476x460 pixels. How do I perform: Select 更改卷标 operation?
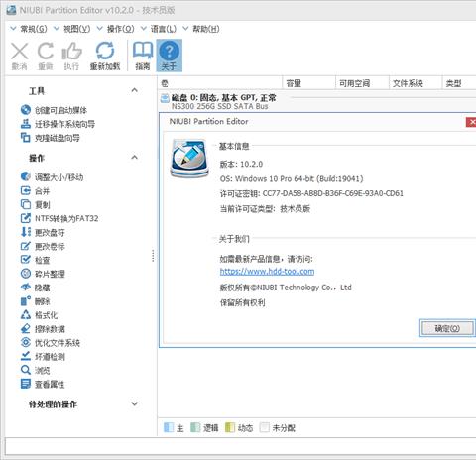pyautogui.click(x=43, y=246)
